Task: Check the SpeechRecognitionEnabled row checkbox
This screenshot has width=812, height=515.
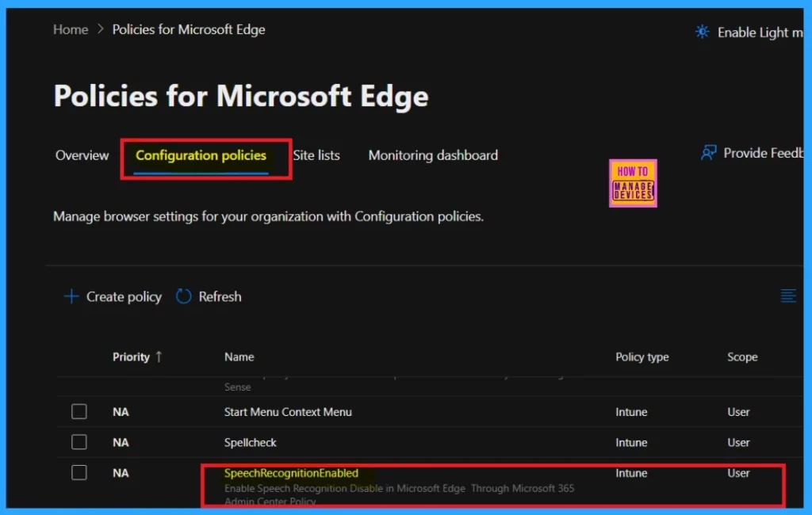Action: pos(79,472)
